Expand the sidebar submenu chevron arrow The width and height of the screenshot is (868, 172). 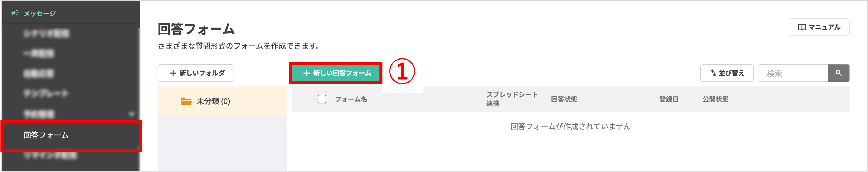[x=131, y=114]
